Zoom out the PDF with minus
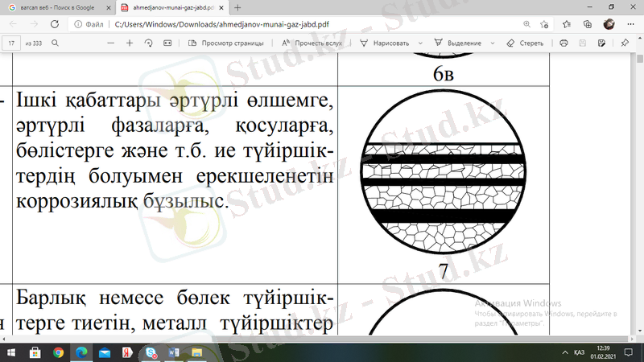Image resolution: width=644 pixels, height=362 pixels. point(110,43)
